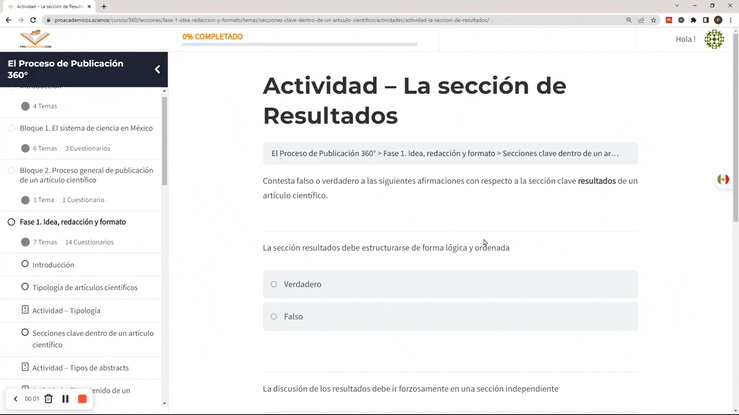Close the Actividad browser tab
The image size is (739, 415).
point(89,7)
